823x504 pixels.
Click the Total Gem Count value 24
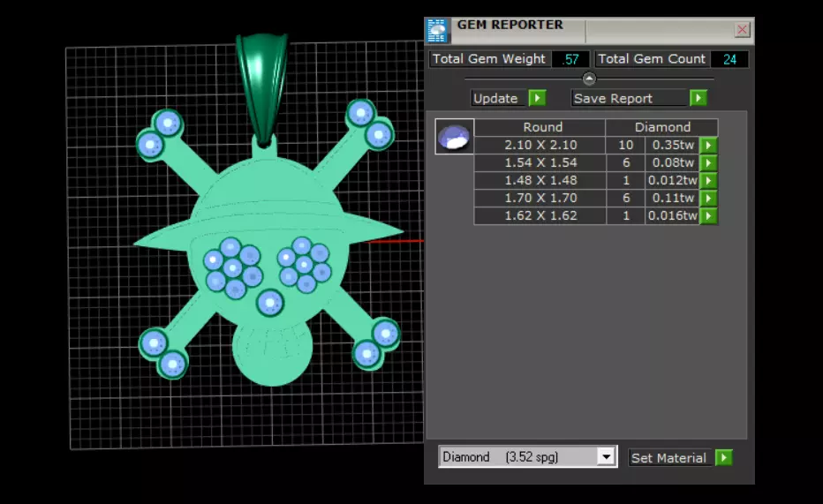click(729, 59)
